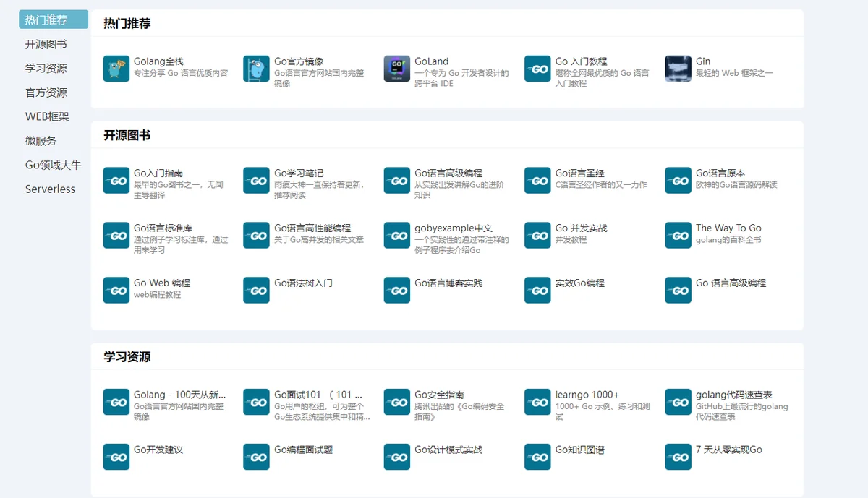Click the Go语言原本 icon
This screenshot has width=868, height=498.
pos(678,181)
